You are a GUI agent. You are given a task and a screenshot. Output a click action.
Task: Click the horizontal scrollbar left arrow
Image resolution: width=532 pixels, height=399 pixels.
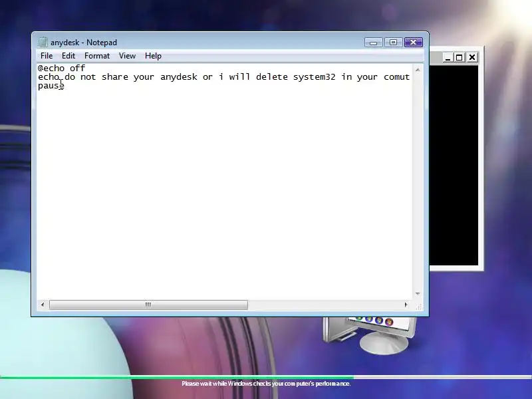point(43,305)
